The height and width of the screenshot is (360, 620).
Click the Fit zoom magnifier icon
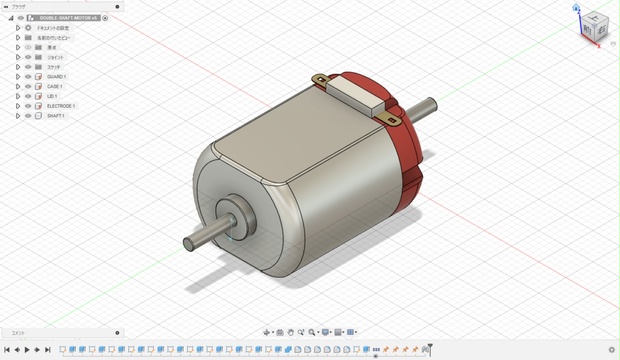[x=312, y=332]
